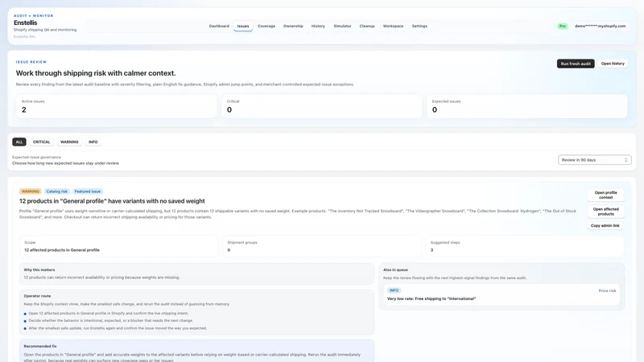Click the INFO badge in Also in queue
The height and width of the screenshot is (362, 644).
(394, 290)
